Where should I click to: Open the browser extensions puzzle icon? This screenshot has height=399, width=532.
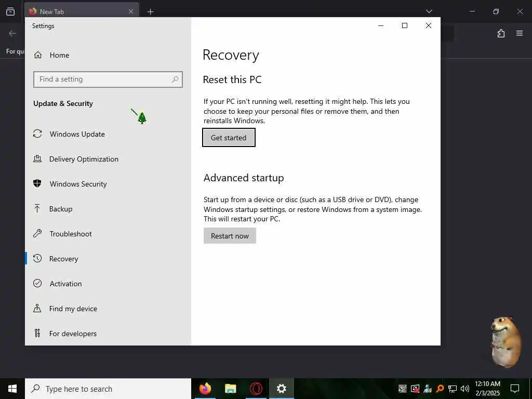pos(501,33)
